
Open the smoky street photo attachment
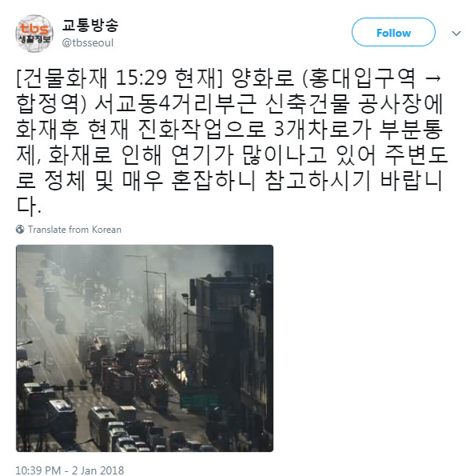coord(145,348)
